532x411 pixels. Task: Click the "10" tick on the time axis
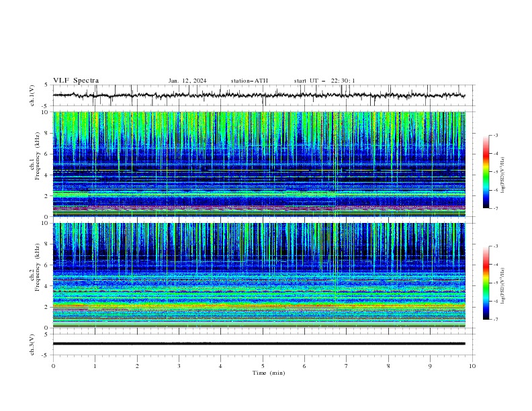[x=472, y=366]
